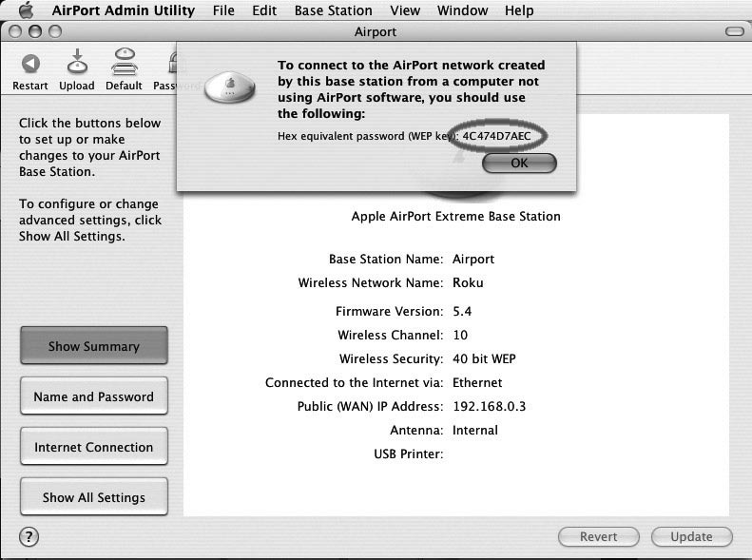The width and height of the screenshot is (752, 560).
Task: Open the File menu
Action: [223, 10]
